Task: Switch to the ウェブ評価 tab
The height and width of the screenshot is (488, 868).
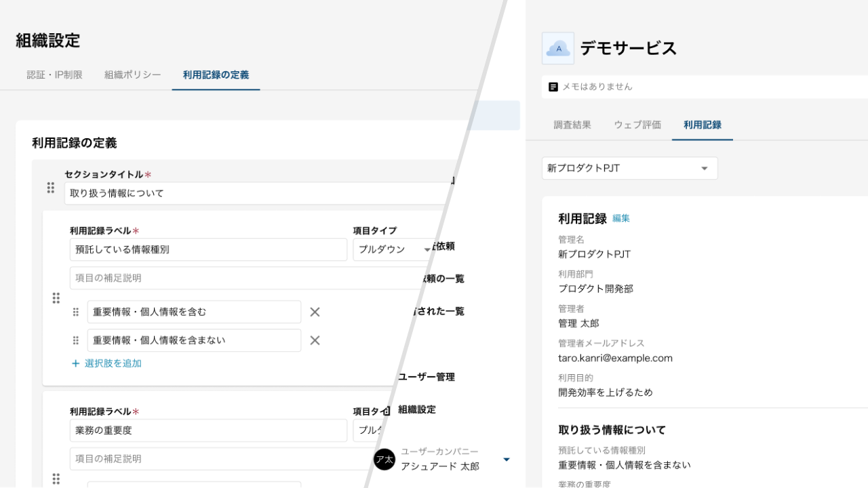Action: (x=637, y=125)
